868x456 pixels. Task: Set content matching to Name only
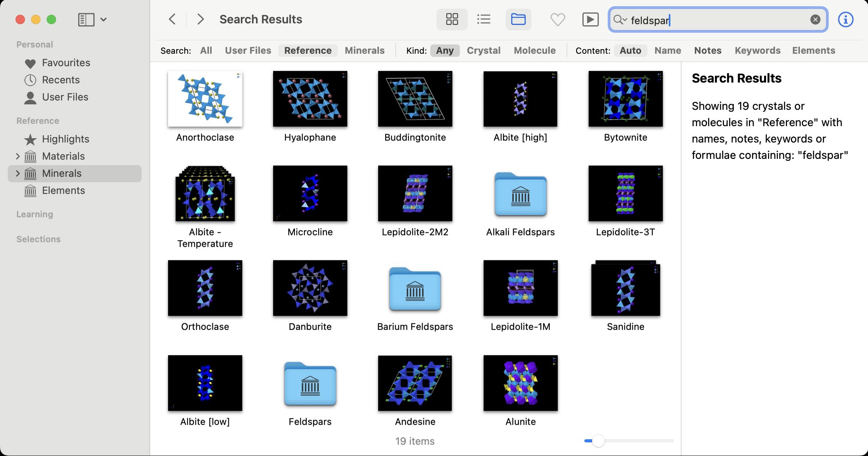(x=667, y=50)
